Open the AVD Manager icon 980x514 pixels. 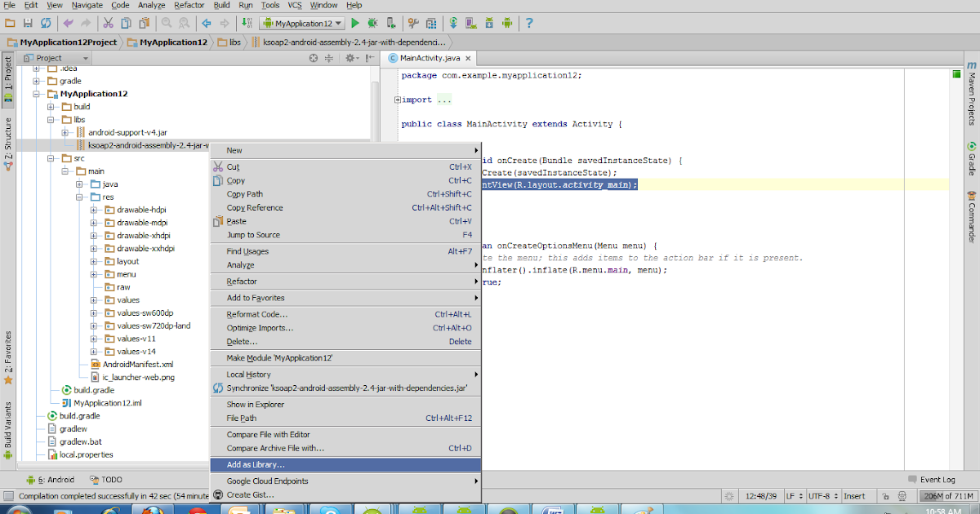[x=470, y=24]
